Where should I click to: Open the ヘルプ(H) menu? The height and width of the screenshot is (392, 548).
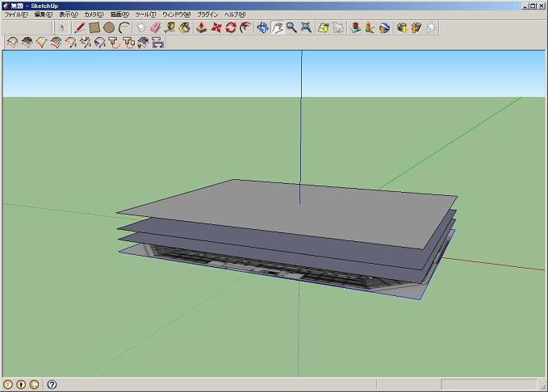[236, 15]
